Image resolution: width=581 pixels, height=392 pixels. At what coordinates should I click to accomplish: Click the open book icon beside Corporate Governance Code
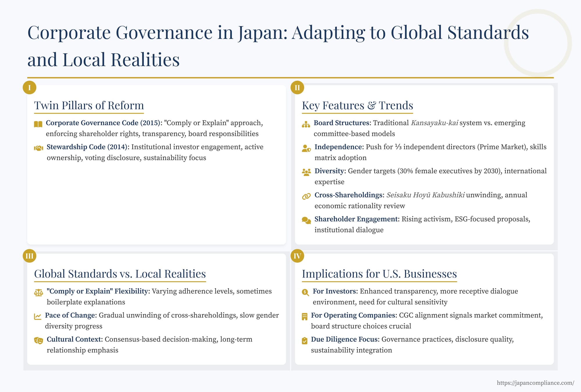click(38, 124)
